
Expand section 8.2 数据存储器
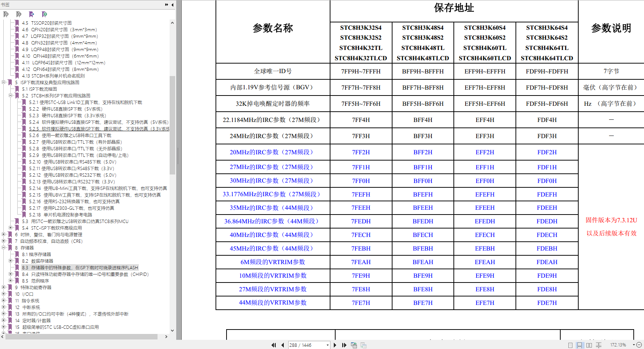coord(11,261)
